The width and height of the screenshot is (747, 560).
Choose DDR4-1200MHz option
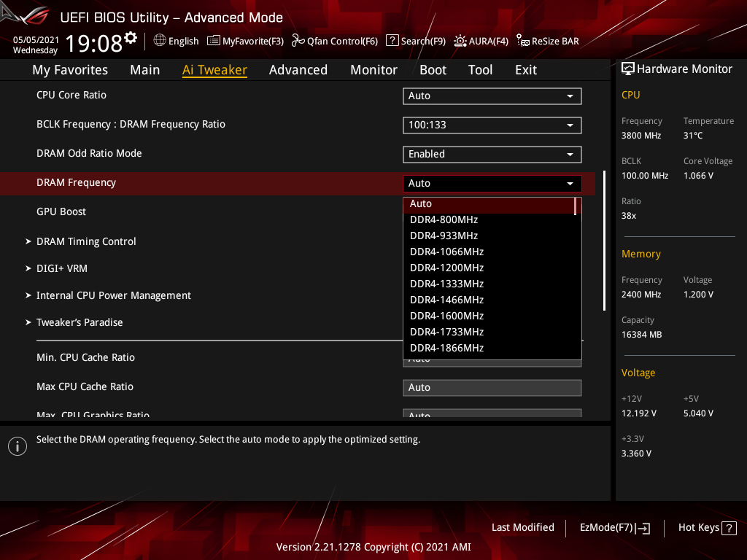tap(489, 268)
